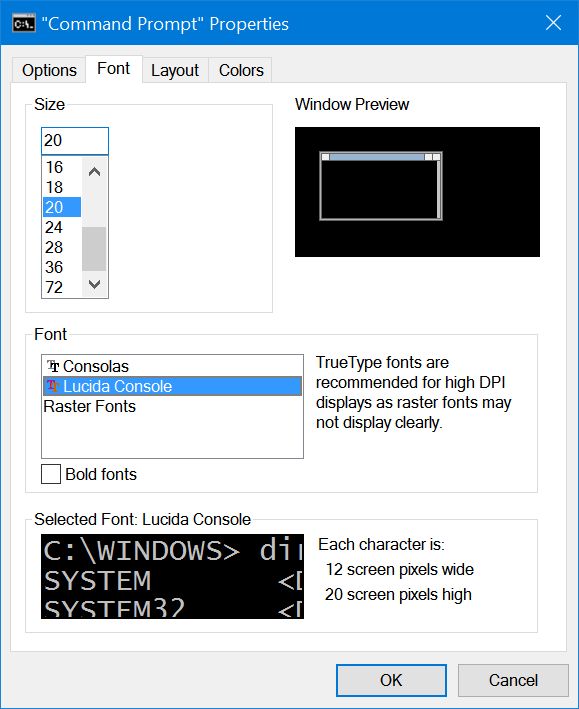Image resolution: width=579 pixels, height=709 pixels.
Task: Click the size list scroll up arrow
Action: (x=94, y=171)
